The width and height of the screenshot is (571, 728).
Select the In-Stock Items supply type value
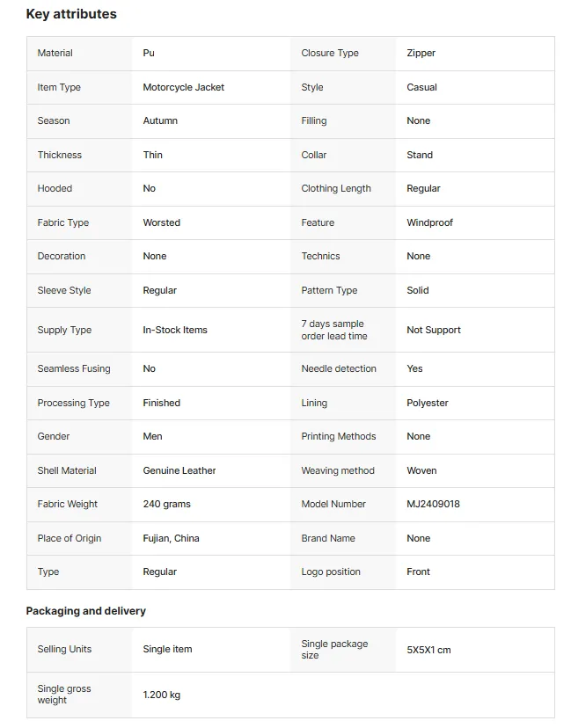[175, 330]
